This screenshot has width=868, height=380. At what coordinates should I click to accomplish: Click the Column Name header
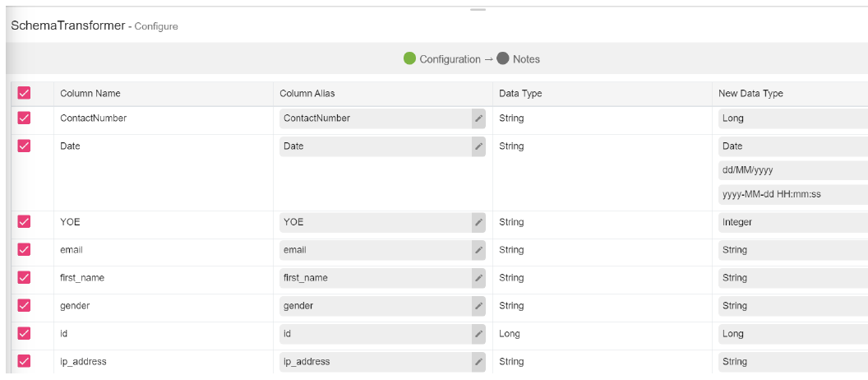pos(90,94)
